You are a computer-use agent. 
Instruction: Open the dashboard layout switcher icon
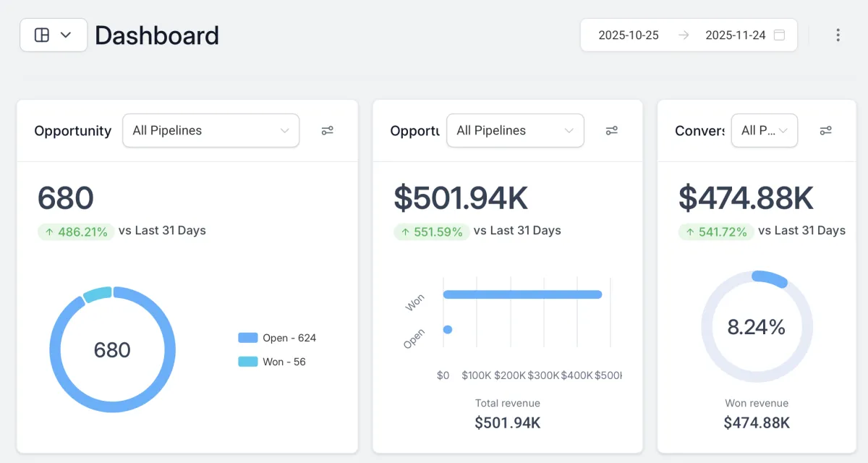[42, 35]
